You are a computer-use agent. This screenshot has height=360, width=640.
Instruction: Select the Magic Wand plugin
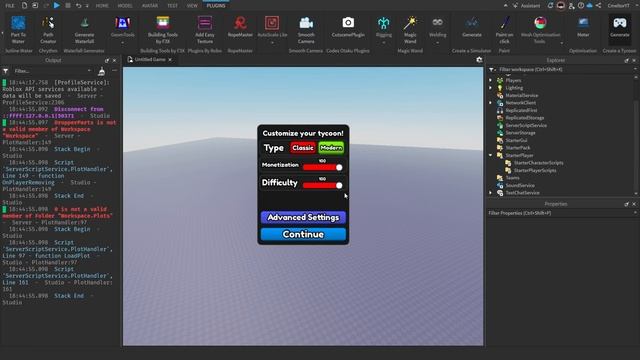[x=410, y=29]
